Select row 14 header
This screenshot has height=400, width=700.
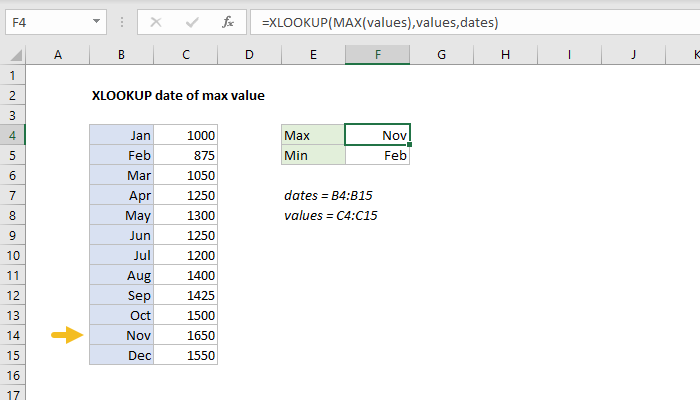(x=13, y=335)
